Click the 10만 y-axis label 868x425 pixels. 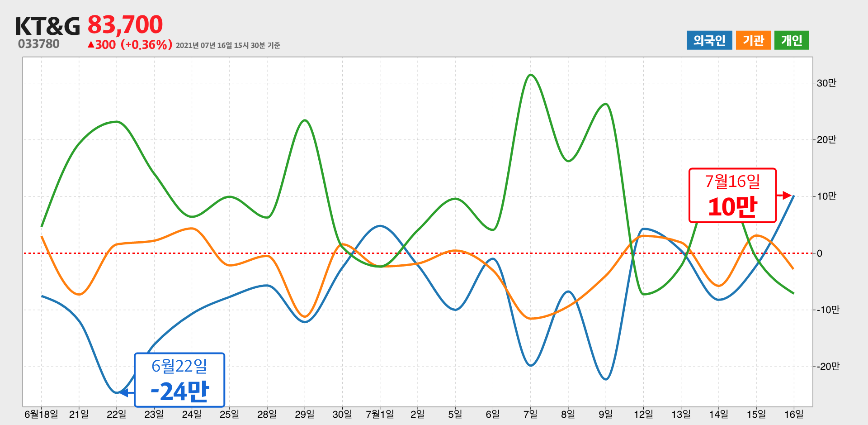(x=826, y=196)
